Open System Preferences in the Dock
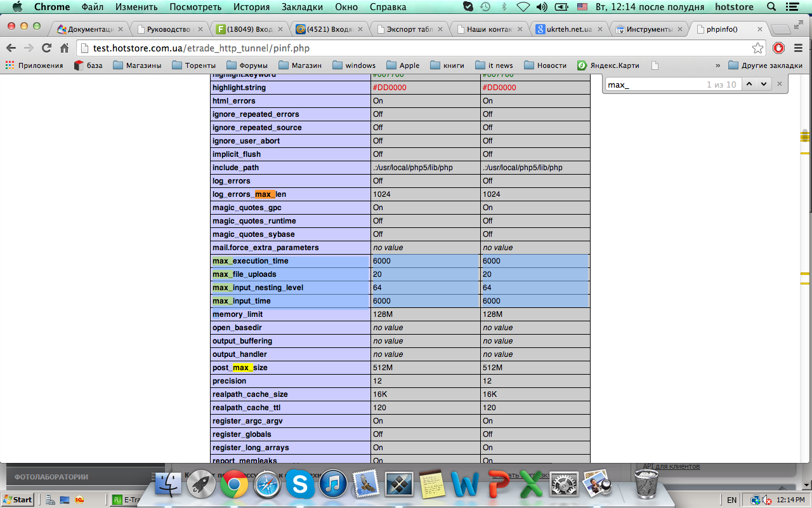 click(x=564, y=485)
